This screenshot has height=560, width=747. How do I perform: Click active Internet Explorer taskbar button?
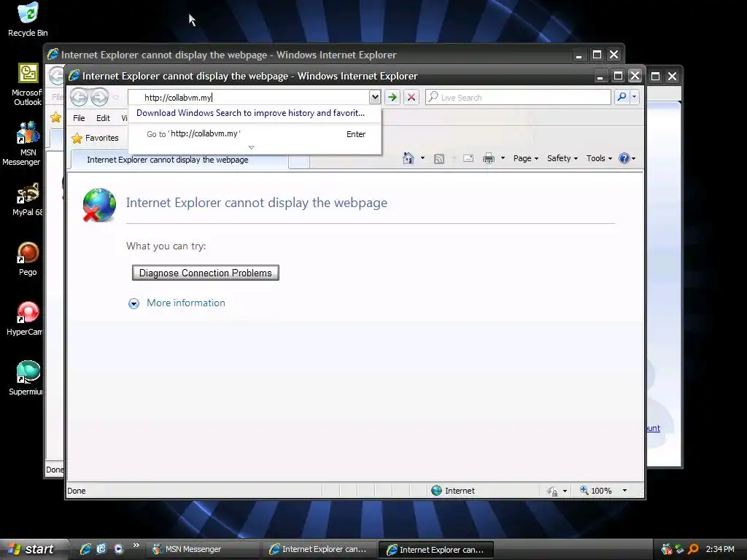click(x=436, y=549)
